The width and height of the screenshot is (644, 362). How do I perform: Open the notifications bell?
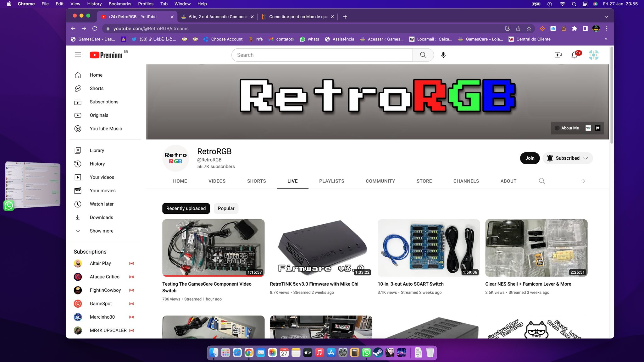(x=574, y=55)
